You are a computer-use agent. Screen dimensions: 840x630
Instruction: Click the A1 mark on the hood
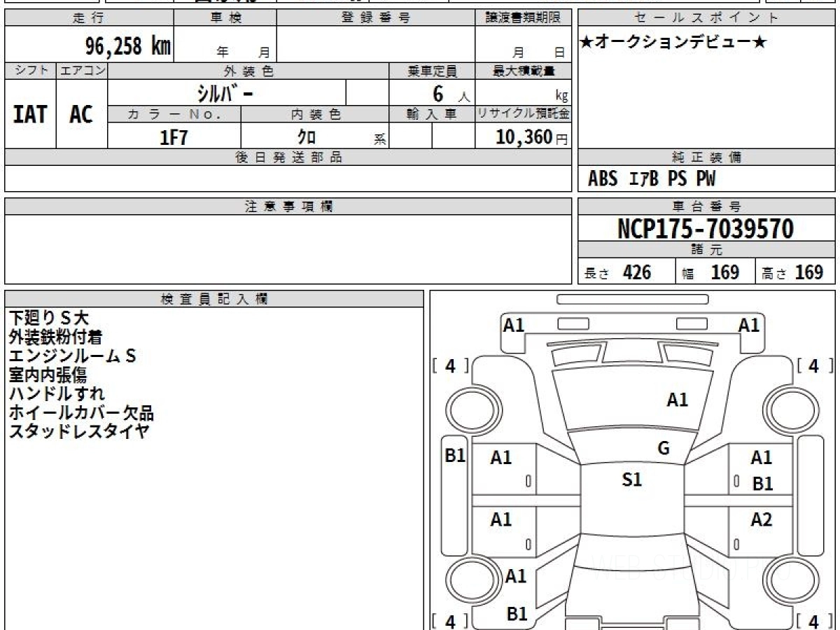(678, 400)
